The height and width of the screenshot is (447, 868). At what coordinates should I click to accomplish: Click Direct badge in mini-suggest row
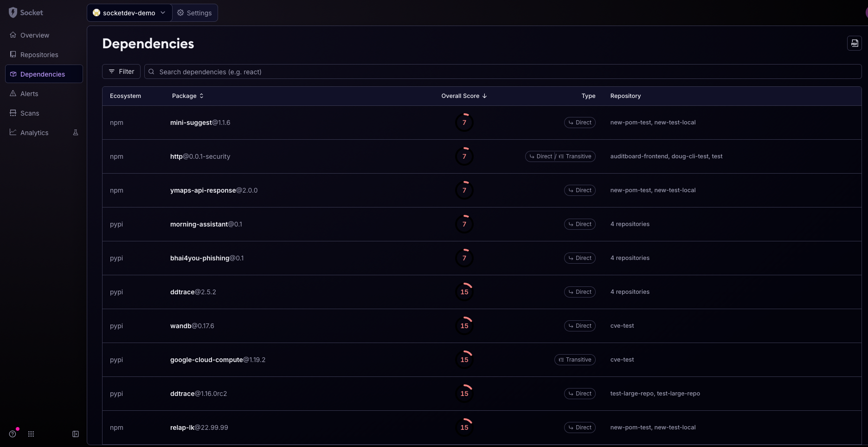point(580,123)
